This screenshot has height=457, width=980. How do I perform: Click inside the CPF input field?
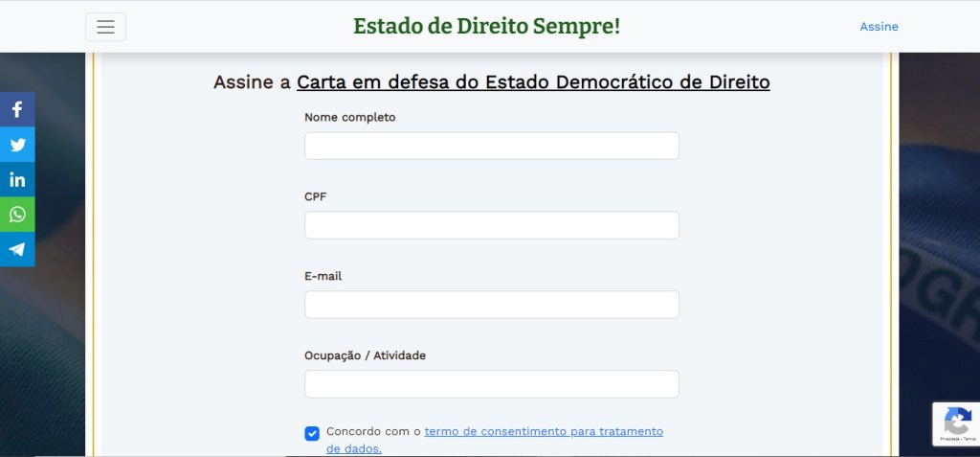coord(491,225)
